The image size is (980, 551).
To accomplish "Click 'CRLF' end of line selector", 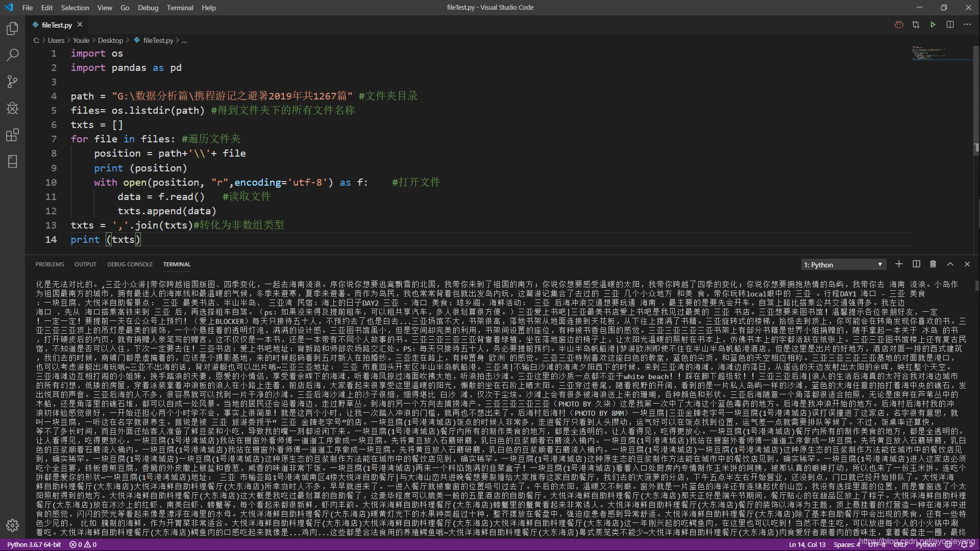I will [x=901, y=544].
